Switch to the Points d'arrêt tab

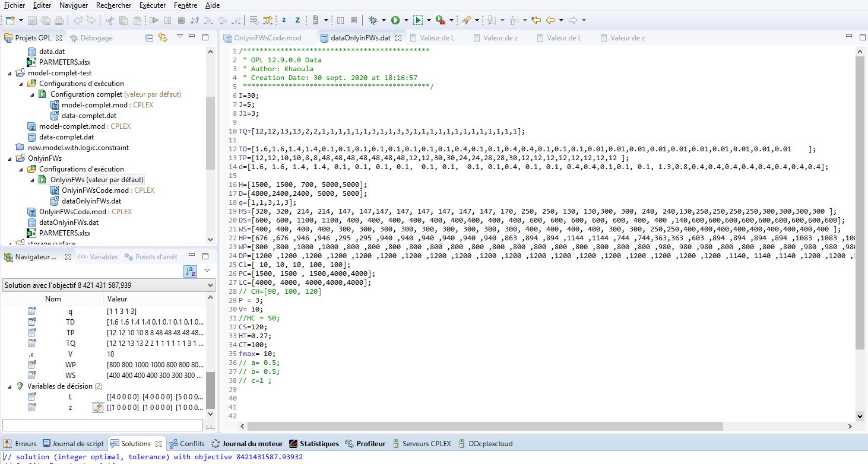(x=151, y=257)
